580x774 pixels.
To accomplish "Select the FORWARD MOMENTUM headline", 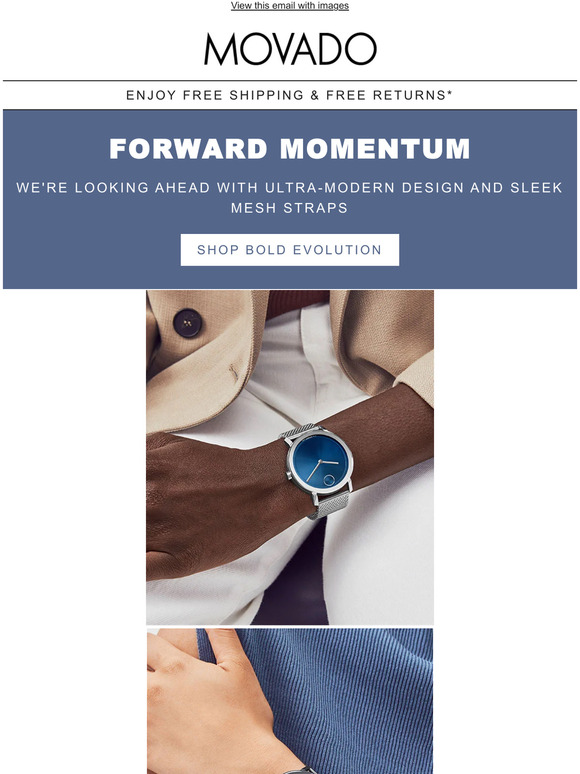I will click(x=289, y=149).
